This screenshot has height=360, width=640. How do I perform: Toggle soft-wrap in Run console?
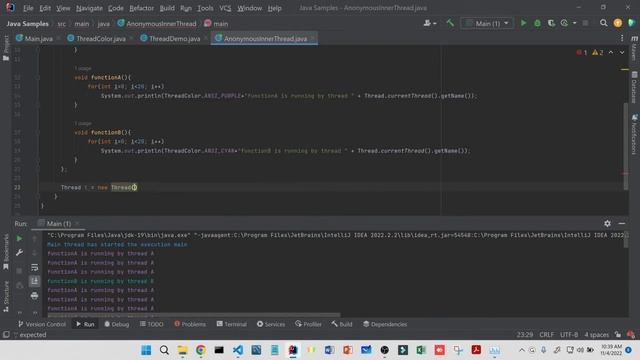tap(34, 267)
